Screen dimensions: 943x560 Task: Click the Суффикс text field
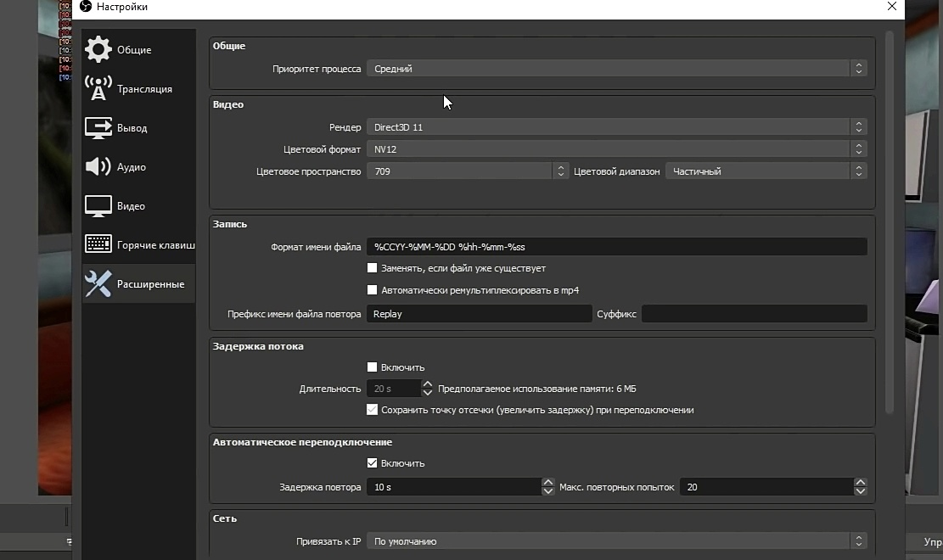click(754, 314)
